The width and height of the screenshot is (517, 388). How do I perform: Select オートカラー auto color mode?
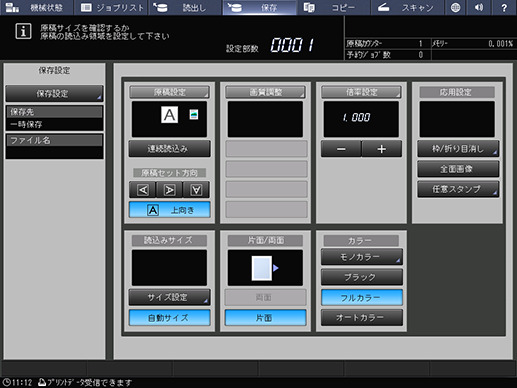point(362,318)
